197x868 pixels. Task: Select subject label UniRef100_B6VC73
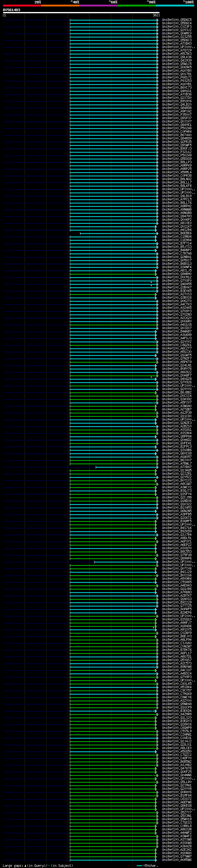pyautogui.click(x=177, y=88)
